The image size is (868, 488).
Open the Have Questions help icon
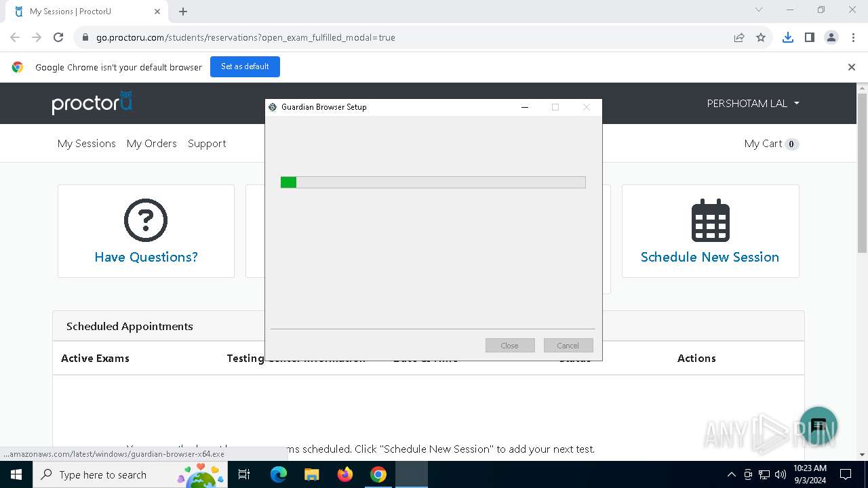click(146, 220)
